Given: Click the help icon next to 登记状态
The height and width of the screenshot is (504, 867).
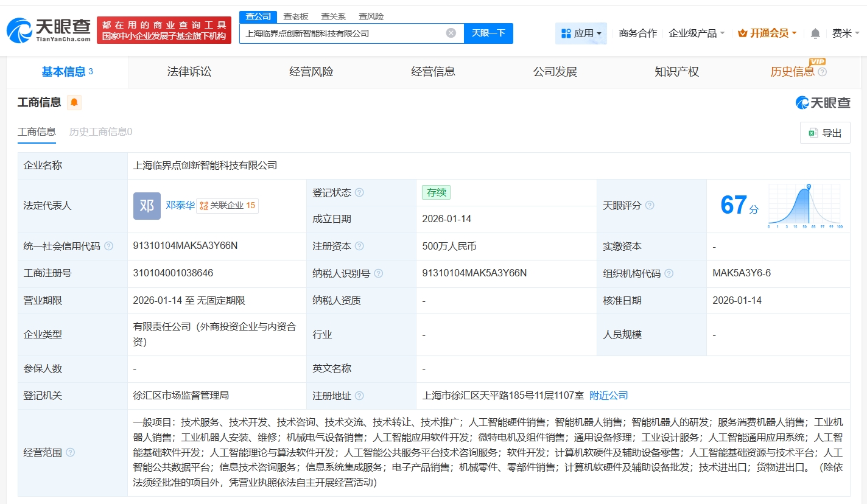Looking at the screenshot, I should coord(359,193).
